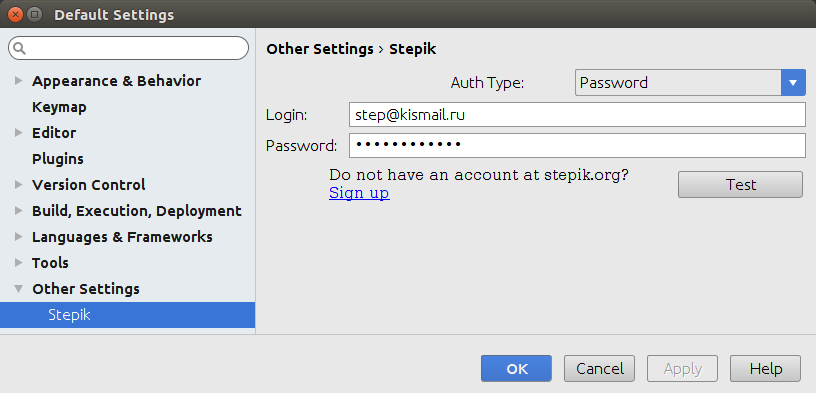The image size is (816, 393).
Task: Click the Test connection button
Action: 740,185
